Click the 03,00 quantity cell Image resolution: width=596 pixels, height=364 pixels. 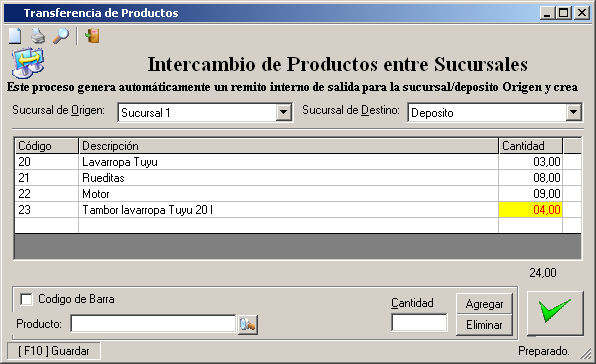pyautogui.click(x=531, y=162)
